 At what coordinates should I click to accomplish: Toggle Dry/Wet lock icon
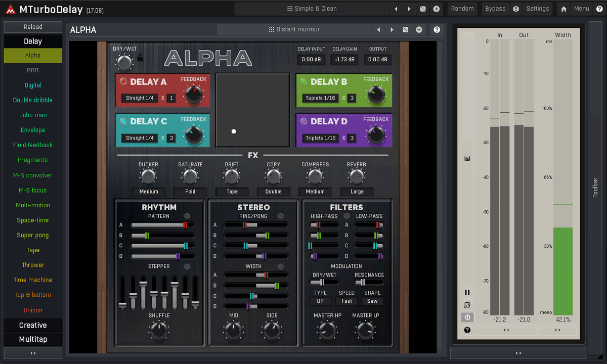tap(140, 58)
